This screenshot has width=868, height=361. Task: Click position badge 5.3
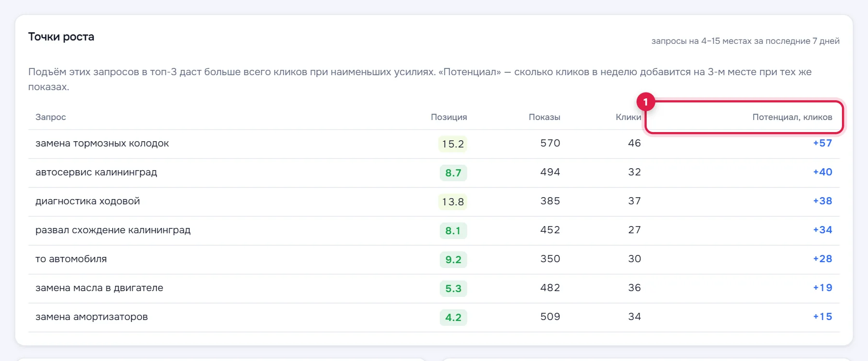click(453, 289)
